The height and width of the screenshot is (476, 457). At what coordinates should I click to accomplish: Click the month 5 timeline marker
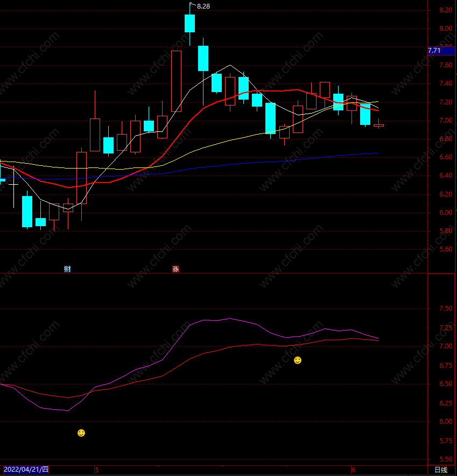(97, 470)
